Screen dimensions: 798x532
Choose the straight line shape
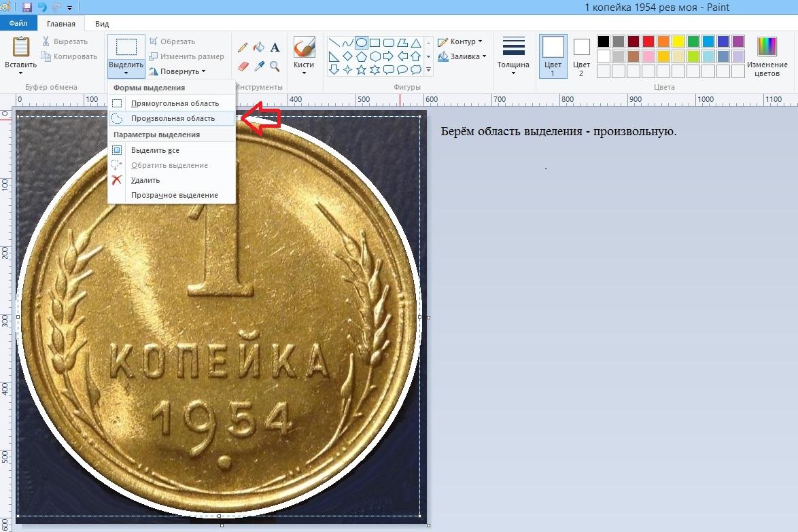(334, 43)
